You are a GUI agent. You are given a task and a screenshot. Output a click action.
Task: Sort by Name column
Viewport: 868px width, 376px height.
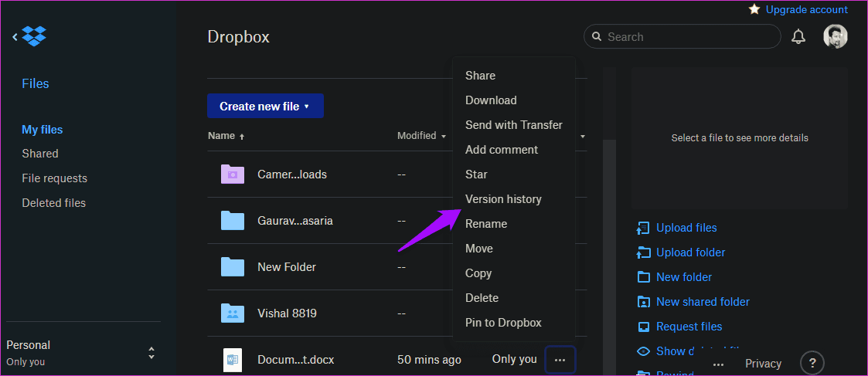pos(226,136)
